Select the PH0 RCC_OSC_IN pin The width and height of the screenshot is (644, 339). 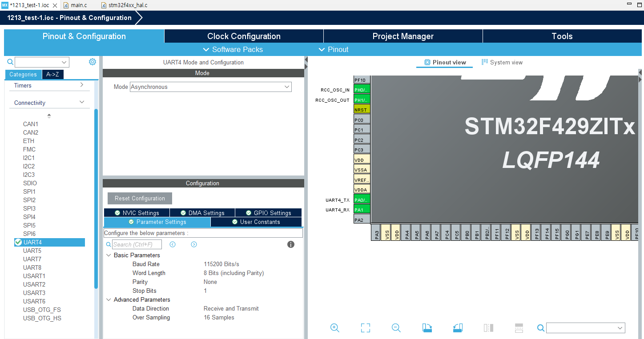(362, 90)
